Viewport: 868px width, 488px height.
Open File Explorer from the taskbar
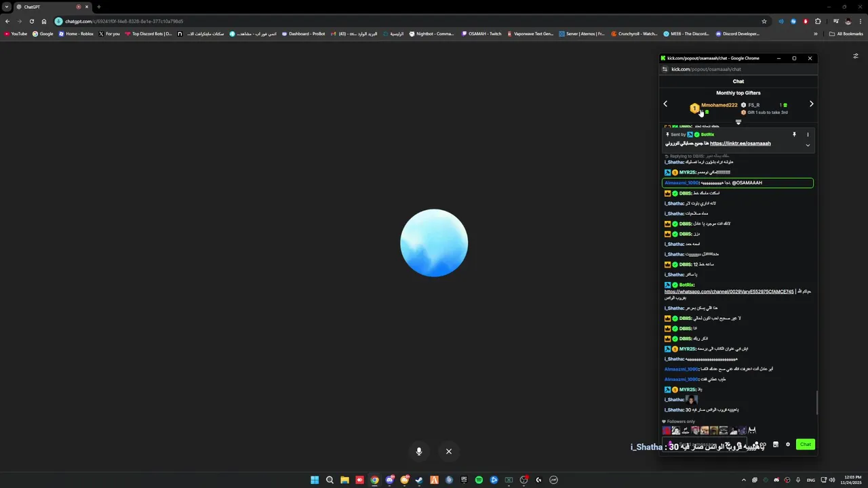344,480
